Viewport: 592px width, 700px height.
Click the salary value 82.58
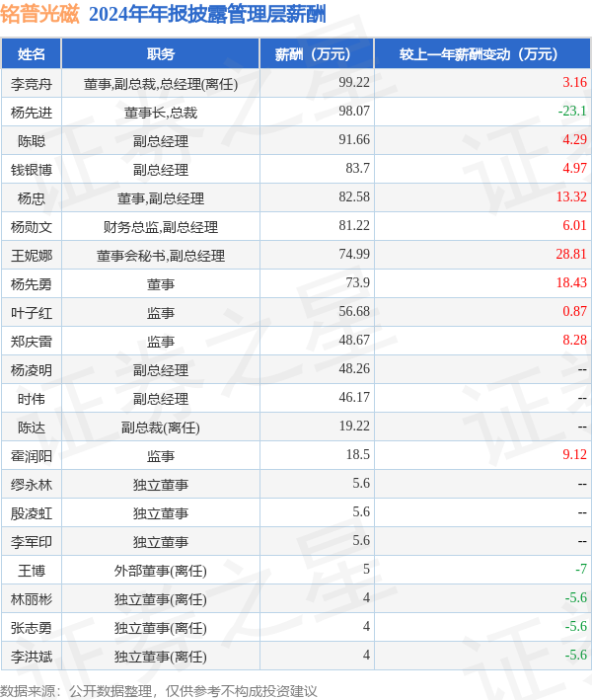[x=354, y=196]
